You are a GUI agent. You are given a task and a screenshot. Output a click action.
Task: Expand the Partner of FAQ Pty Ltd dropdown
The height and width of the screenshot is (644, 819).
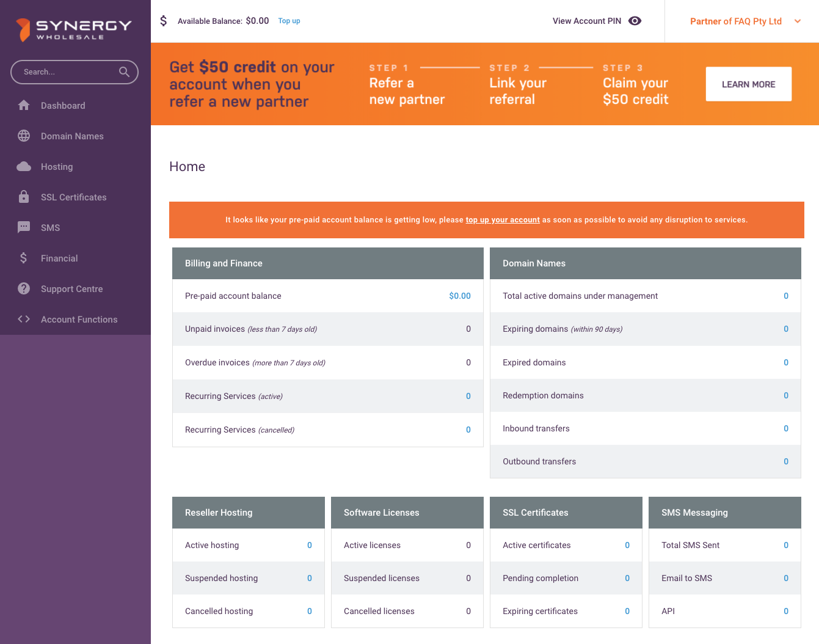(797, 21)
